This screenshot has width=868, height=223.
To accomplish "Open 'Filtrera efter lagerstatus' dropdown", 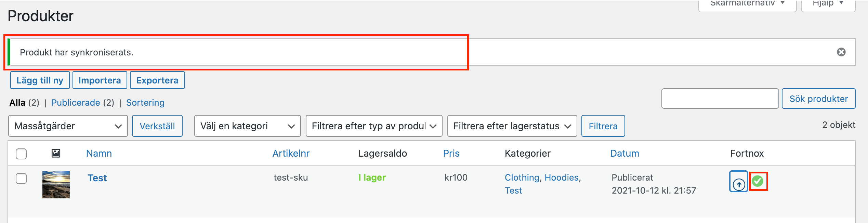I will click(x=512, y=126).
